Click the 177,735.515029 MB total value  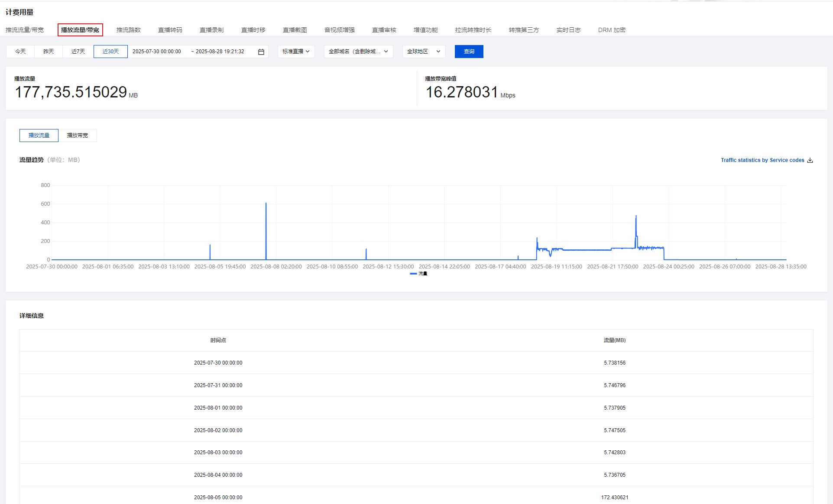(76, 92)
